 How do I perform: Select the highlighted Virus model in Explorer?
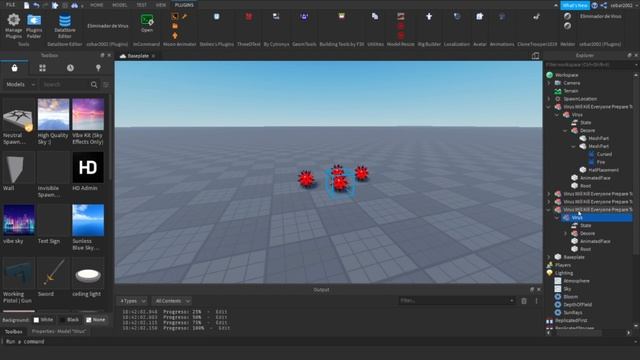point(597,218)
